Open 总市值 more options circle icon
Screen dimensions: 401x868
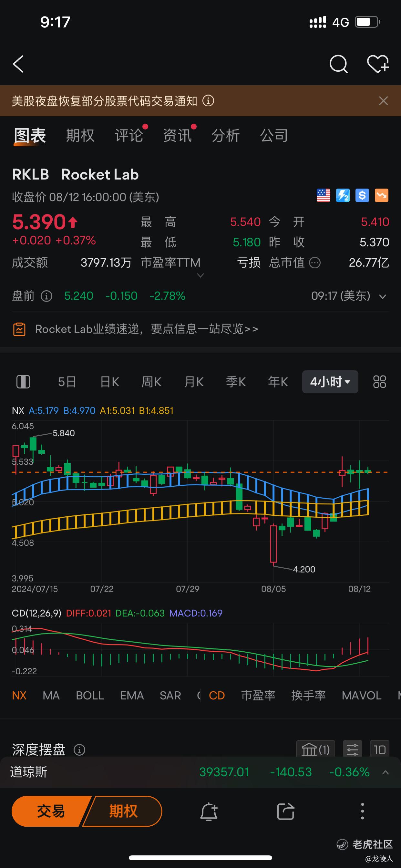[x=315, y=263]
